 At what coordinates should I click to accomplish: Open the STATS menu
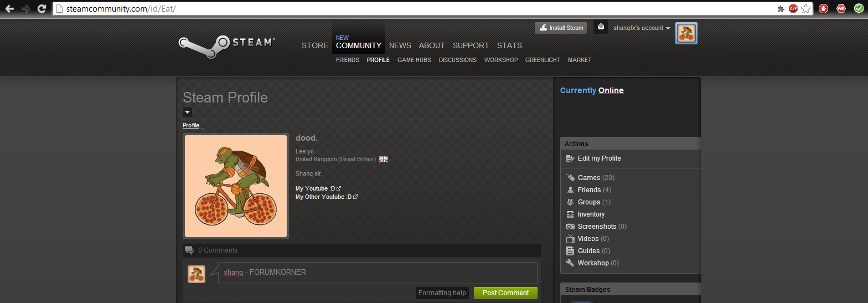click(509, 45)
